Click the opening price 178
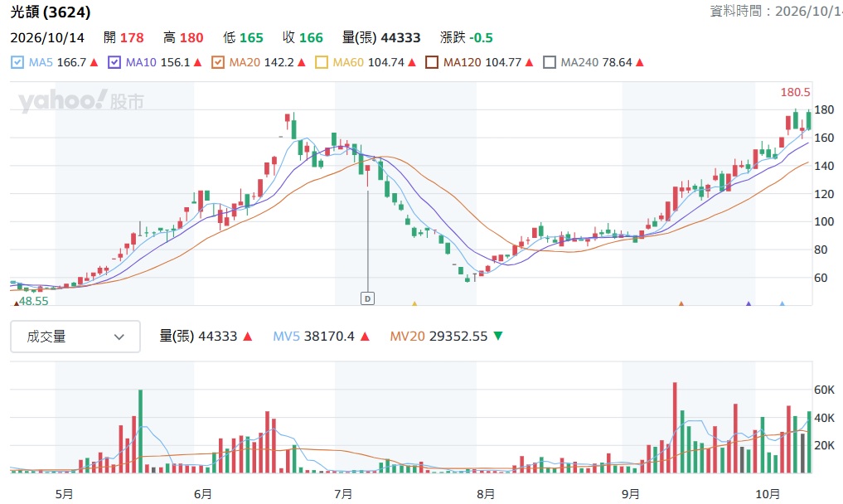Image resolution: width=843 pixels, height=504 pixels. 132,37
